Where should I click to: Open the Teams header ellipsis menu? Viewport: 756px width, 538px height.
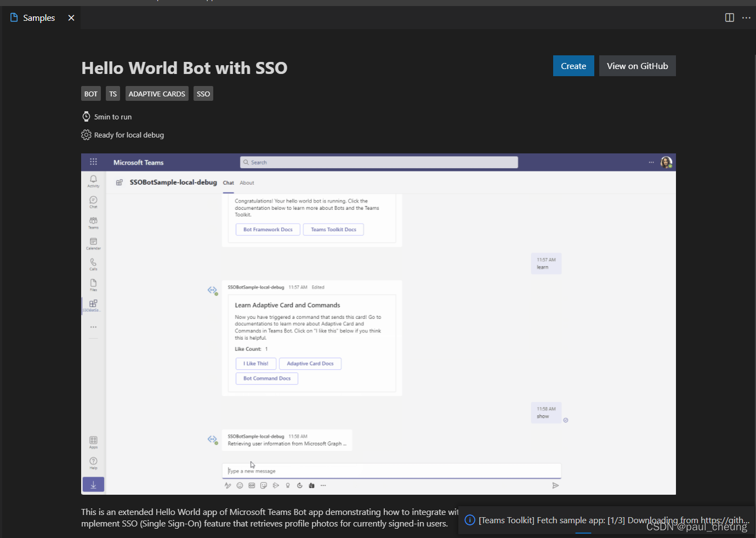pos(651,162)
